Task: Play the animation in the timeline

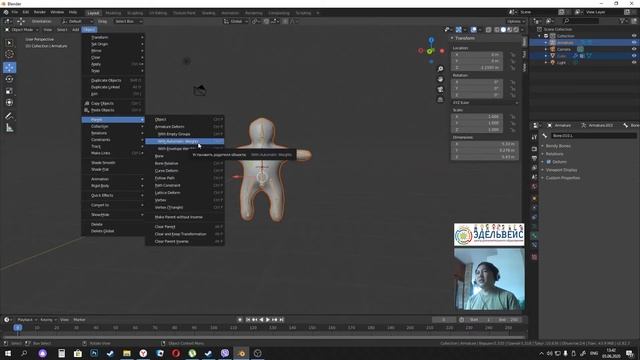Action: pos(268,320)
